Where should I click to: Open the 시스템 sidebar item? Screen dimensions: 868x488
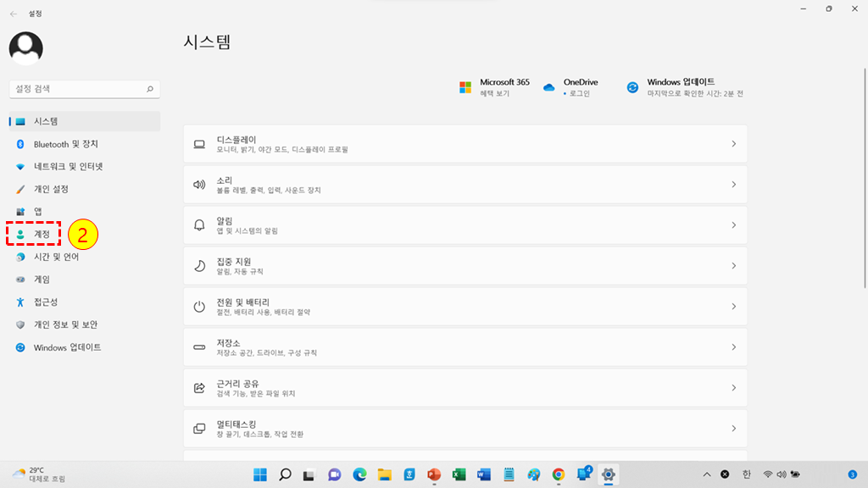coord(85,121)
